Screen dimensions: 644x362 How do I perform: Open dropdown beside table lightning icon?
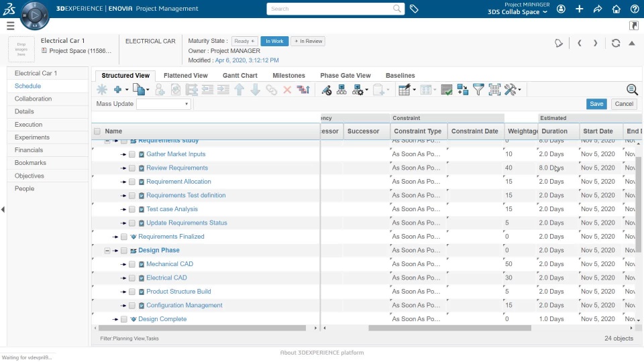coord(414,90)
